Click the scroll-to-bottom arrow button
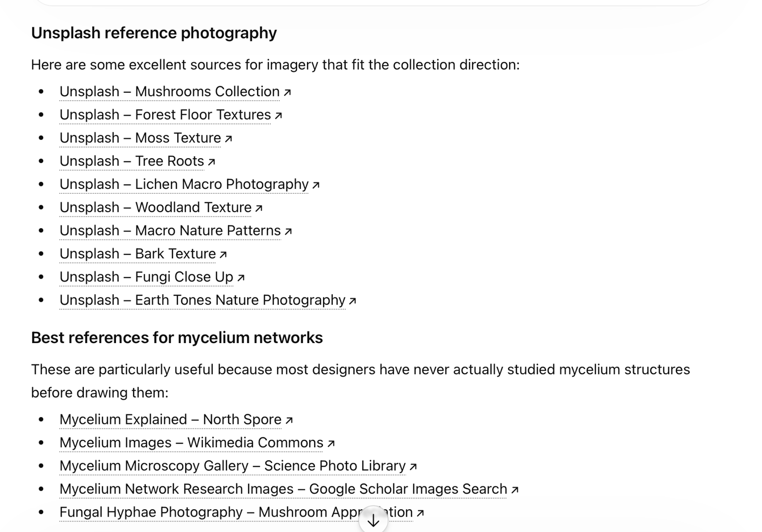762x532 pixels. (373, 520)
